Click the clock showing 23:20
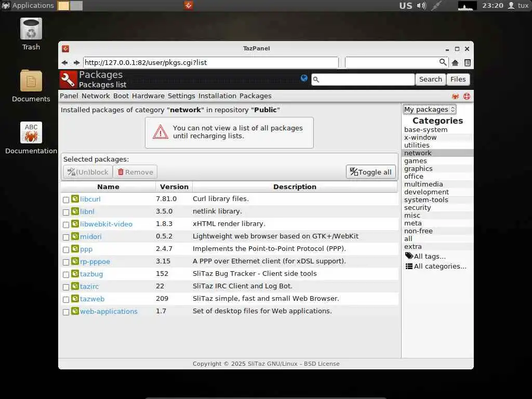532x399 pixels. pyautogui.click(x=493, y=5)
